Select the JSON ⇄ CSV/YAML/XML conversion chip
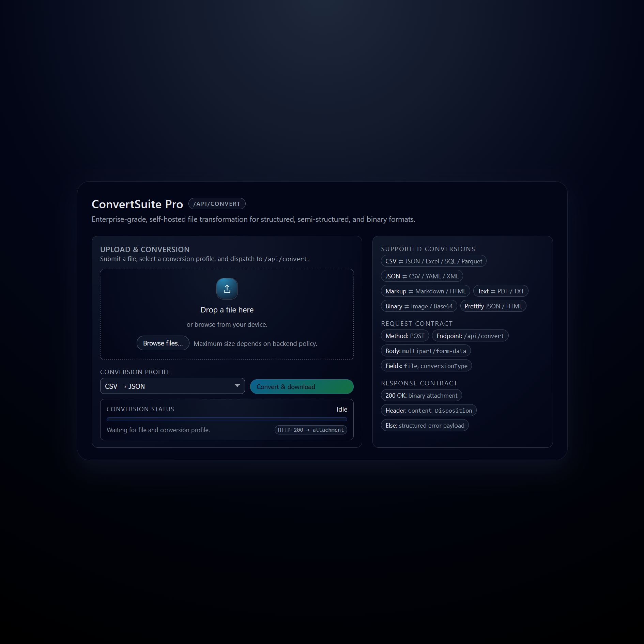This screenshot has height=644, width=644. click(422, 276)
